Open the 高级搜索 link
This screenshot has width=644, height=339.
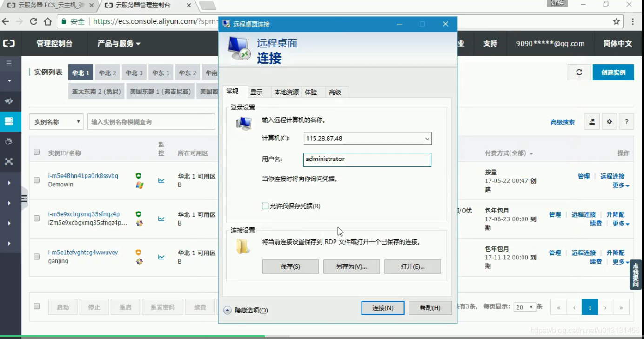tap(563, 122)
